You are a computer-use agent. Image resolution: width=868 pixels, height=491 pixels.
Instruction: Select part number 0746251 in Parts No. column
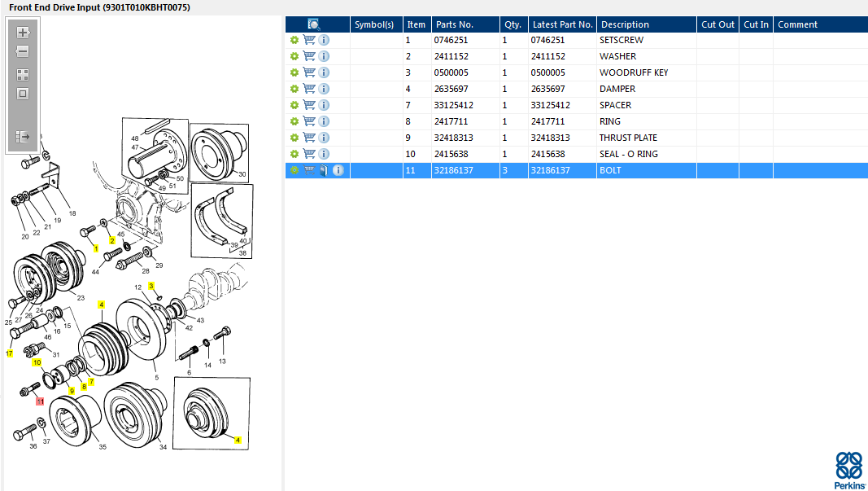coord(451,40)
